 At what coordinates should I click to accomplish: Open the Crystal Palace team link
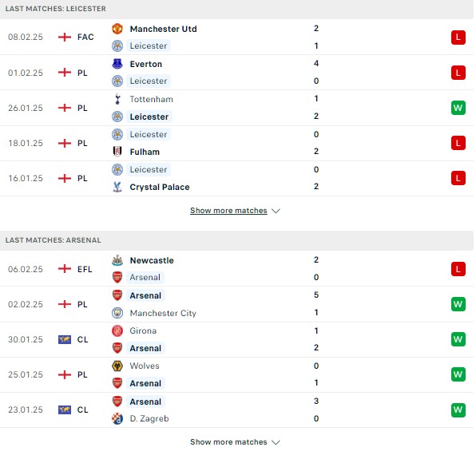(160, 187)
